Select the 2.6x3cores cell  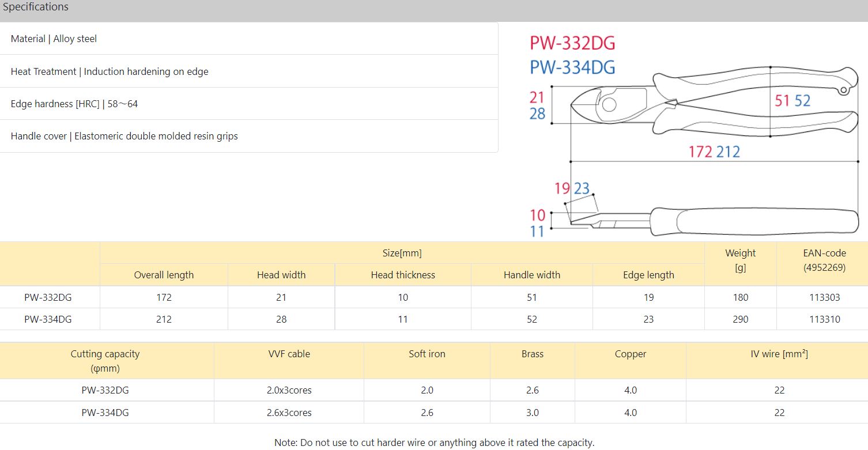(289, 413)
